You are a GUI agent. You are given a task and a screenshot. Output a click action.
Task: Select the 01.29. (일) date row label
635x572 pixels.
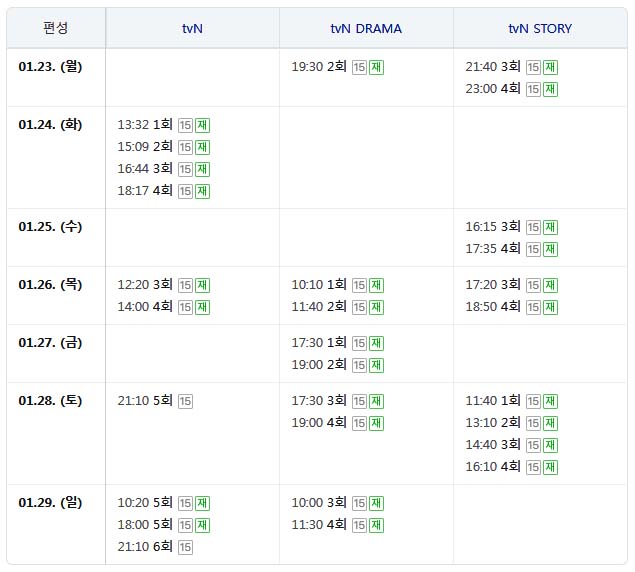coord(50,502)
